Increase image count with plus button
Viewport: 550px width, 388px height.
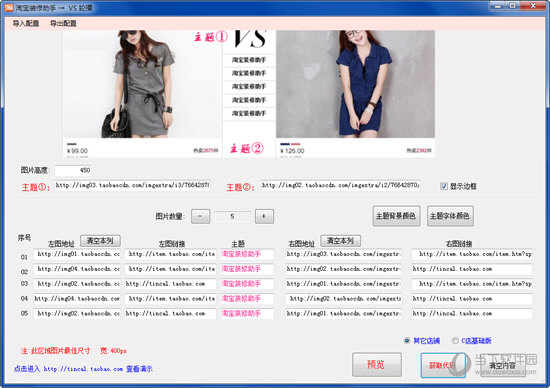coord(264,216)
